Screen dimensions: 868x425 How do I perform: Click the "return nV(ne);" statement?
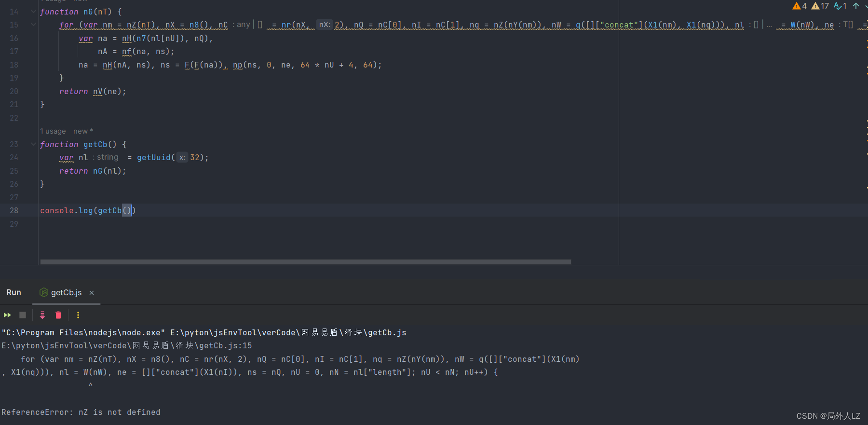(93, 91)
